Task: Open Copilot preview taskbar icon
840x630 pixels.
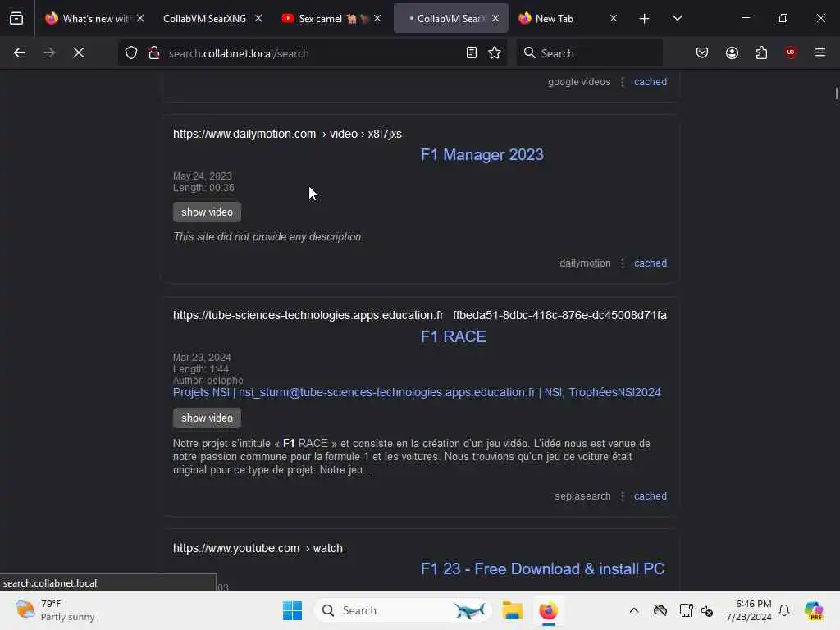Action: pos(814,610)
